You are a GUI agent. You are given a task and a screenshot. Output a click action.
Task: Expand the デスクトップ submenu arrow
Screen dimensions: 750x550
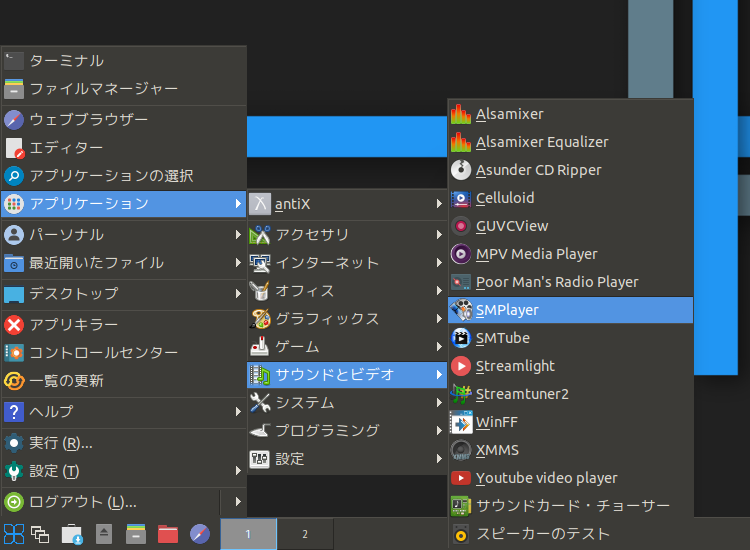238,293
